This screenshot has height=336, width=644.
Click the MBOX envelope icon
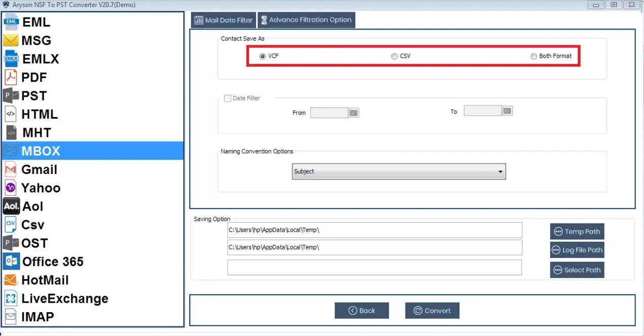click(x=11, y=151)
